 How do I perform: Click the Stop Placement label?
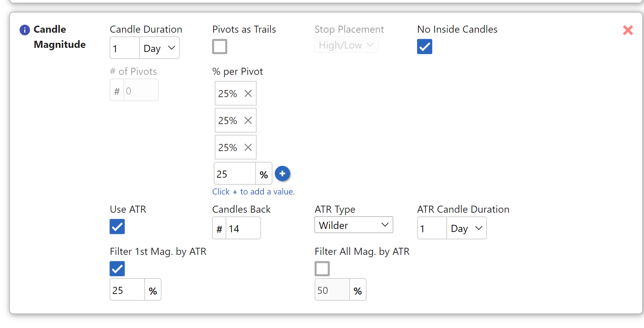[x=349, y=29]
